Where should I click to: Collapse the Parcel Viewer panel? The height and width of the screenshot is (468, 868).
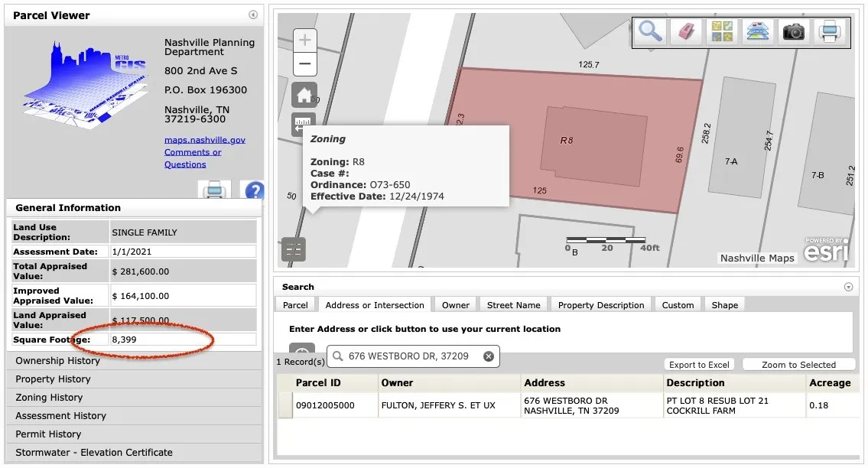[x=253, y=15]
